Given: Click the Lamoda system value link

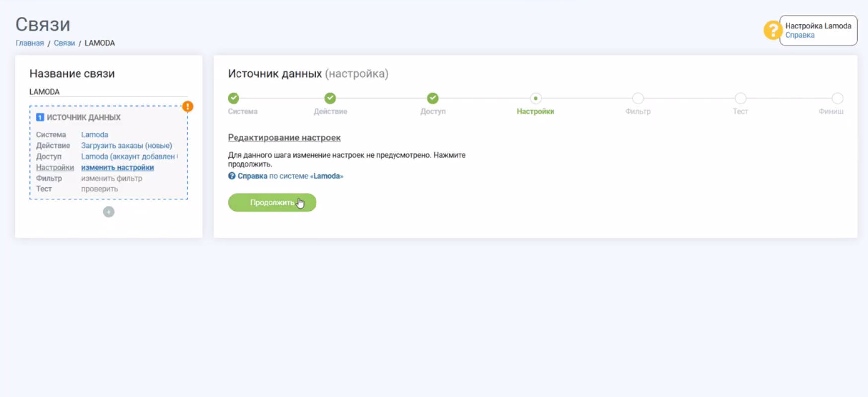Looking at the screenshot, I should click(x=95, y=134).
